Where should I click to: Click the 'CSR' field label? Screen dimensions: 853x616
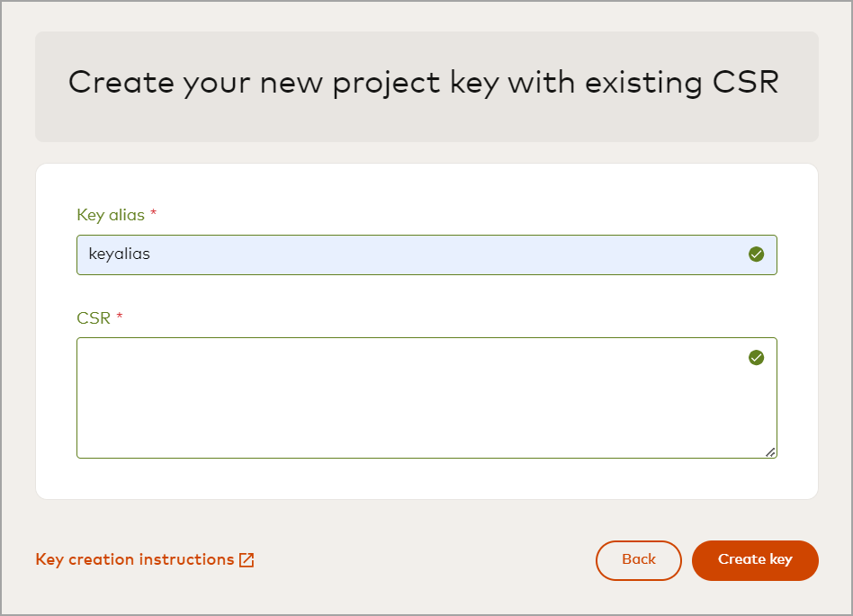click(x=94, y=318)
